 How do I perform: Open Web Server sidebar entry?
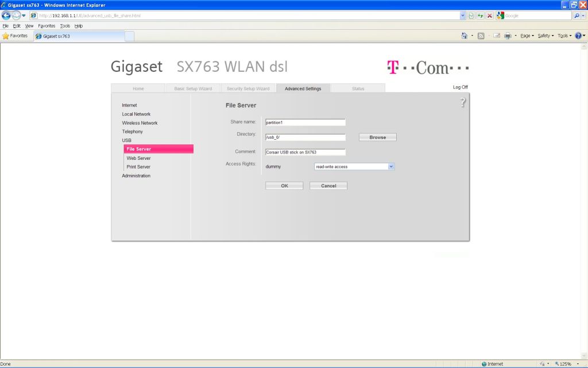click(x=138, y=158)
